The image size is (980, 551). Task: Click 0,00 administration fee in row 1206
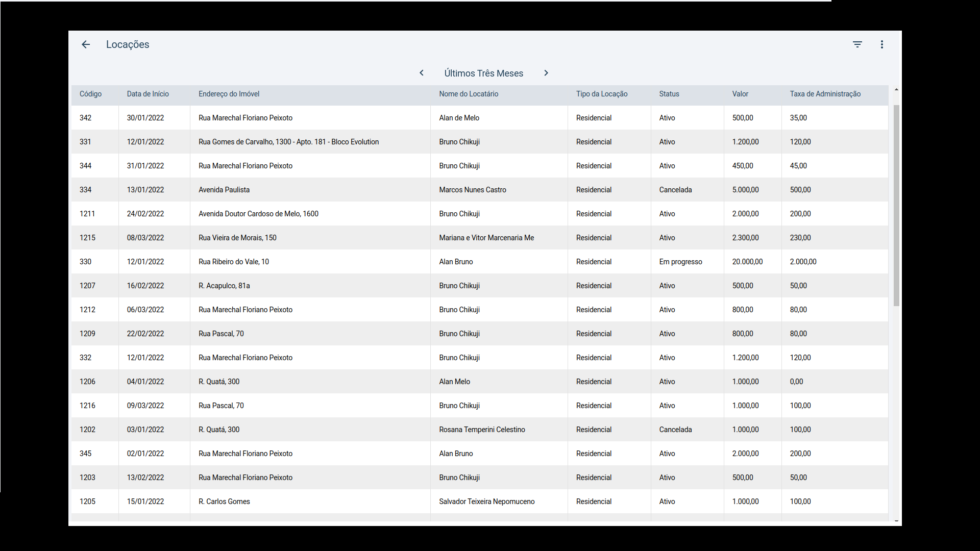coord(796,382)
